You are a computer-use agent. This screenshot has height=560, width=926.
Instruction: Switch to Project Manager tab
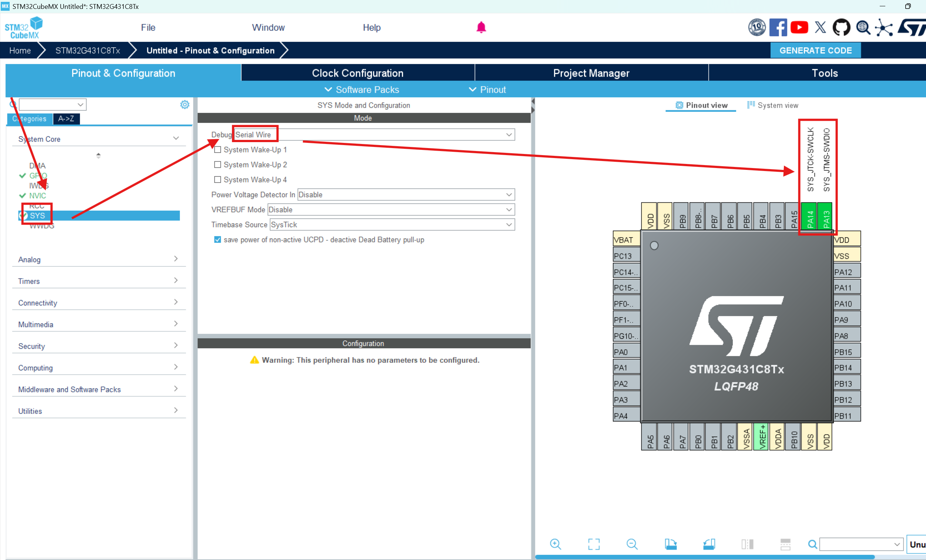pyautogui.click(x=591, y=73)
